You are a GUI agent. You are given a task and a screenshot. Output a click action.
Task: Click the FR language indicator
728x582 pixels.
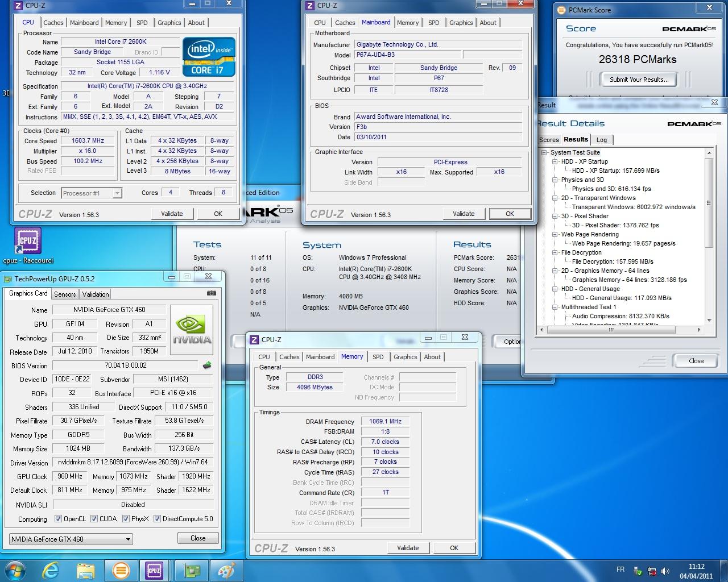620,569
